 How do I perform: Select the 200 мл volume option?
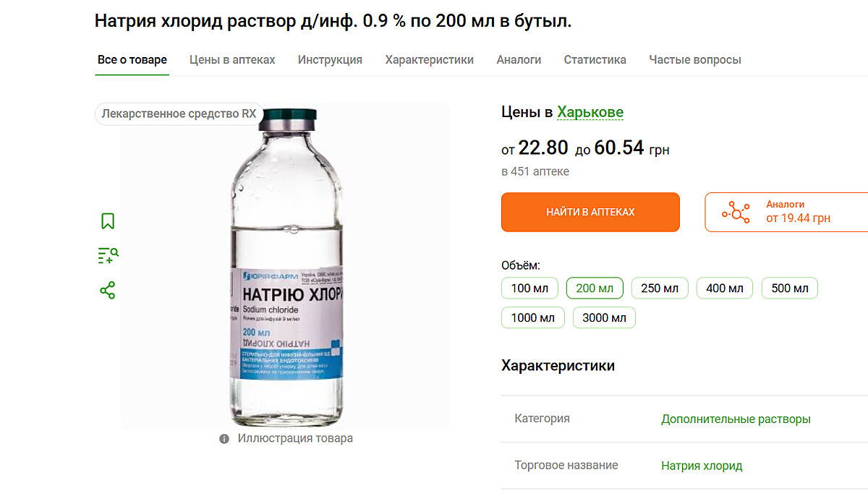595,288
